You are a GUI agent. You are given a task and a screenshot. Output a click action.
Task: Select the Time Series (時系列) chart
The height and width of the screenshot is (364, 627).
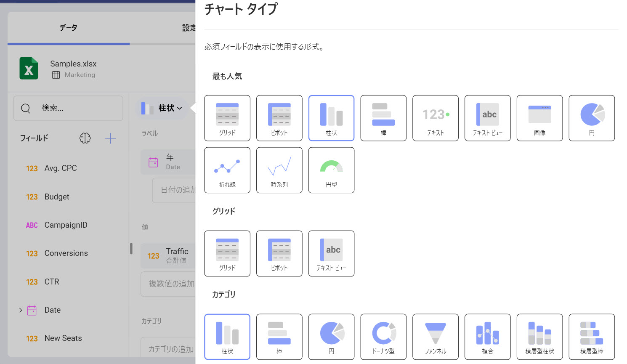tap(279, 170)
